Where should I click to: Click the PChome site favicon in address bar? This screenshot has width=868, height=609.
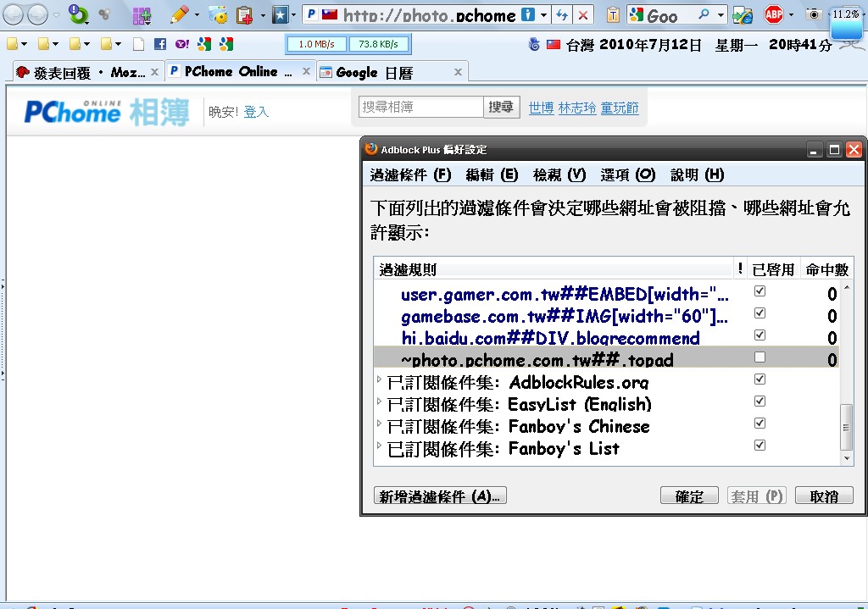[312, 14]
